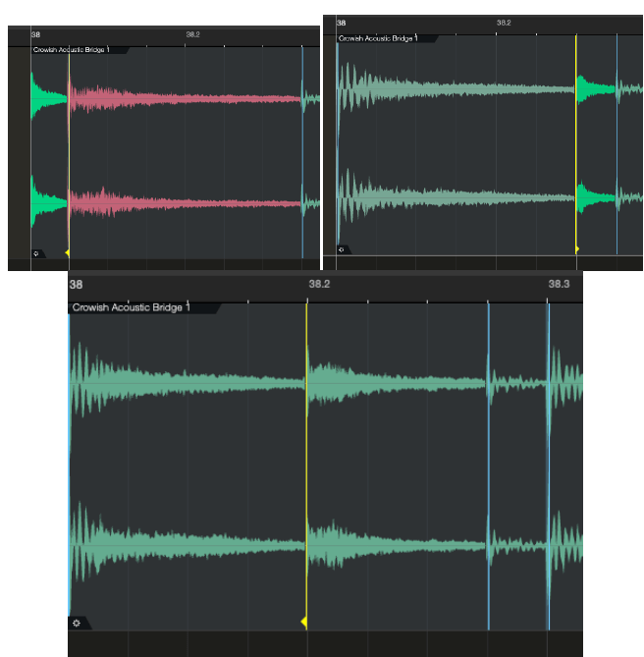The width and height of the screenshot is (644, 657).
Task: Click the clip name label in top-right panel
Action: point(377,38)
